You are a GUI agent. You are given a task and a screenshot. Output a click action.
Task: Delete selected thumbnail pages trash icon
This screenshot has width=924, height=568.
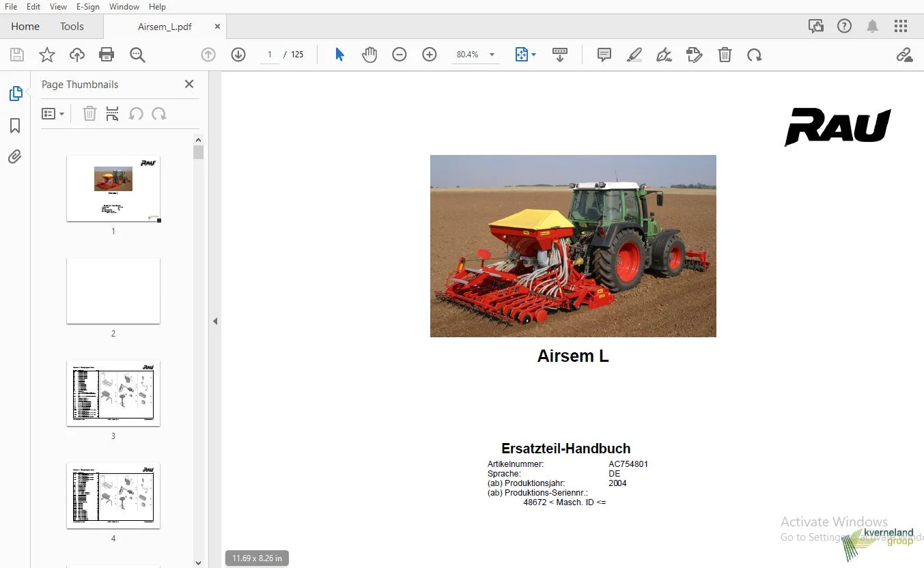89,114
